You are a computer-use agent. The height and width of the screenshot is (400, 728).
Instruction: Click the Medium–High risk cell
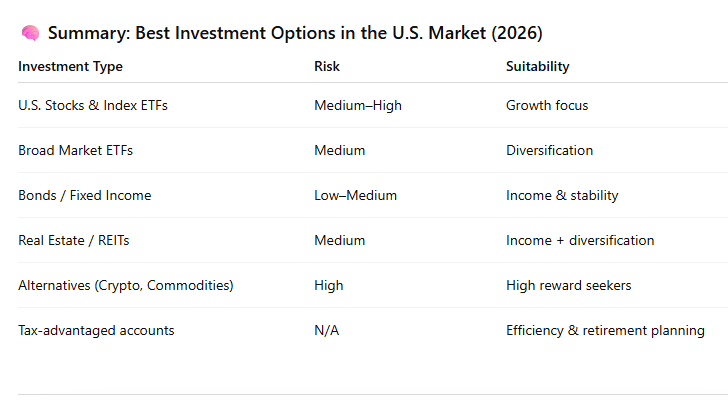pos(358,105)
